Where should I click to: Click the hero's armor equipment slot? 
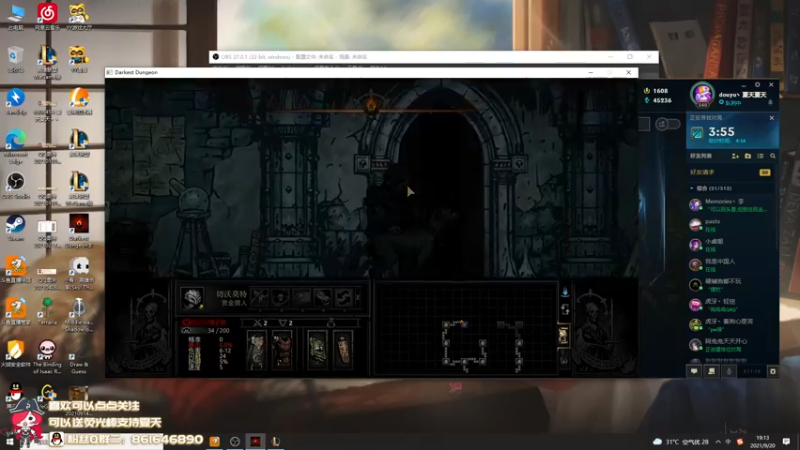coord(282,350)
